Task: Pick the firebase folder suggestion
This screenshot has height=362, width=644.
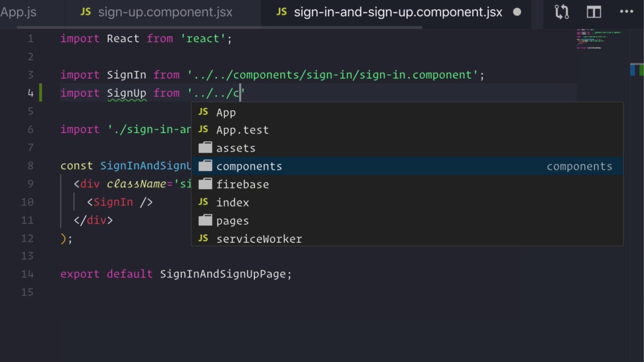Action: (407, 184)
